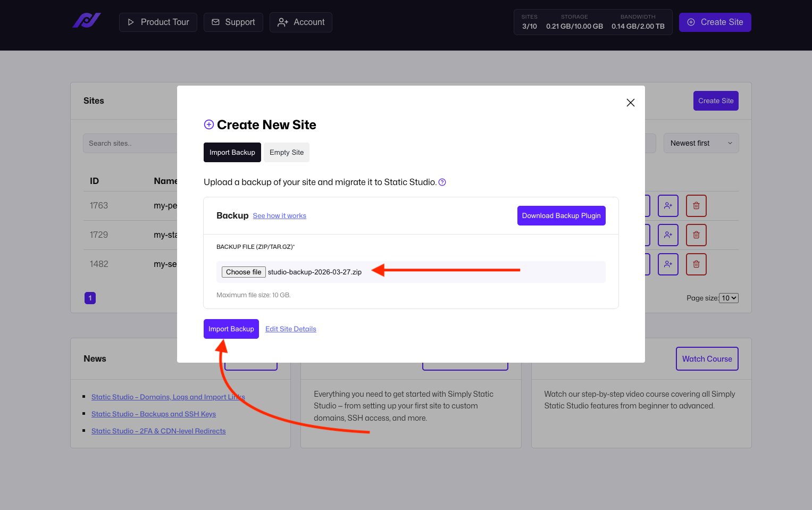The height and width of the screenshot is (510, 812).
Task: Click the purple Import Backup submit button
Action: (x=231, y=329)
